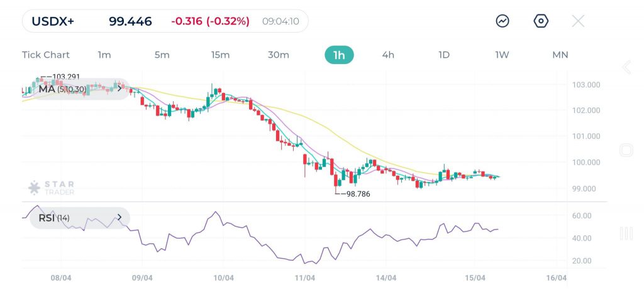Click the 98.786 low price marker
Viewport: 644px width, 297px height.
[x=355, y=194]
